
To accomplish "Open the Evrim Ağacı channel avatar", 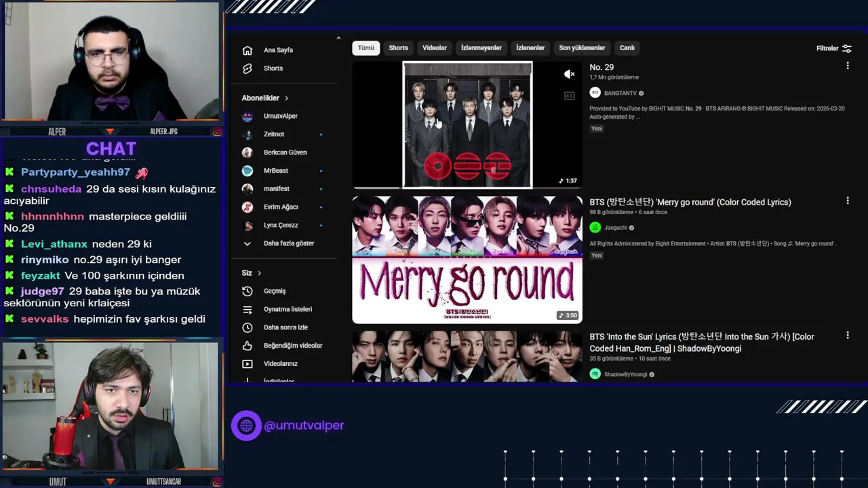I will pos(248,207).
